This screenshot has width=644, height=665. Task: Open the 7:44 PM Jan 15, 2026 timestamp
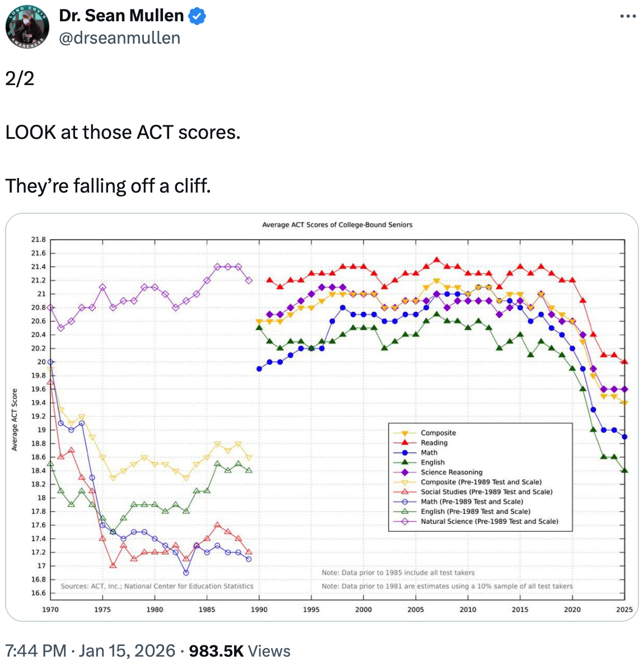(x=90, y=651)
